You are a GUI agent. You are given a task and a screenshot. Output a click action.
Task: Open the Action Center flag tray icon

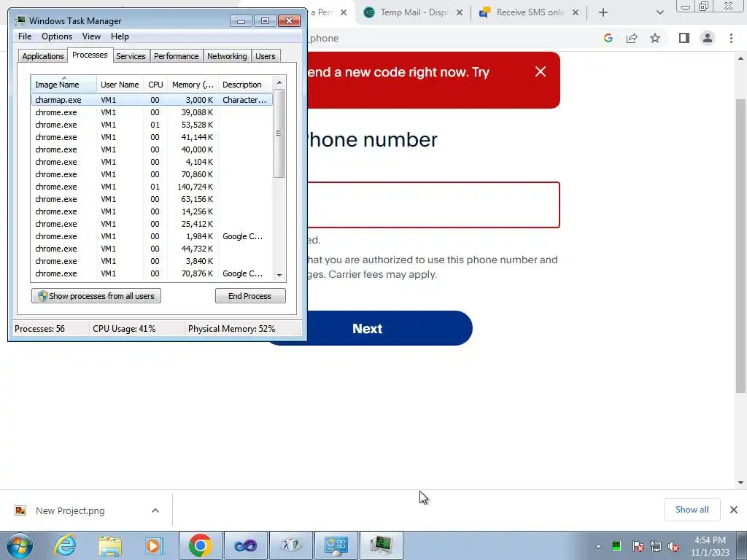tap(638, 546)
